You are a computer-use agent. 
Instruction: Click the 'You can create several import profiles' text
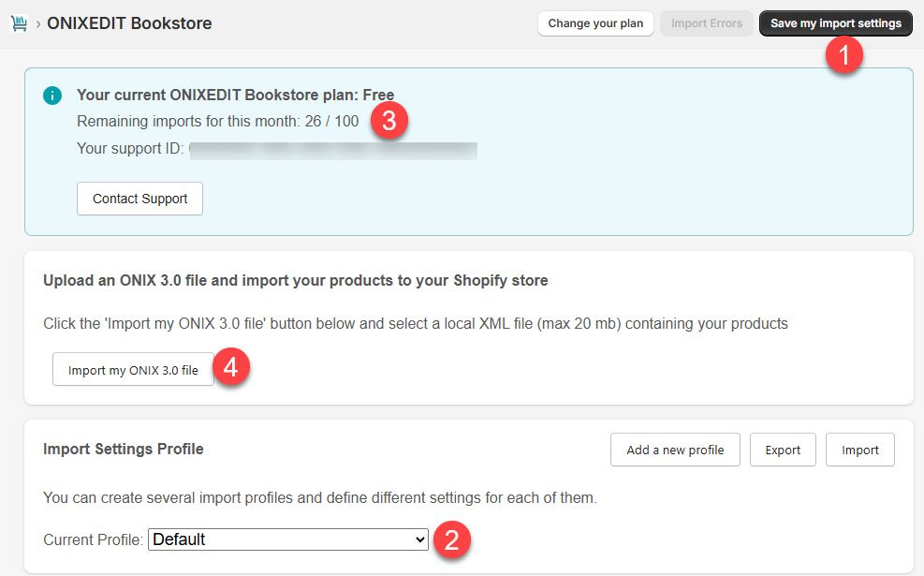pos(320,498)
